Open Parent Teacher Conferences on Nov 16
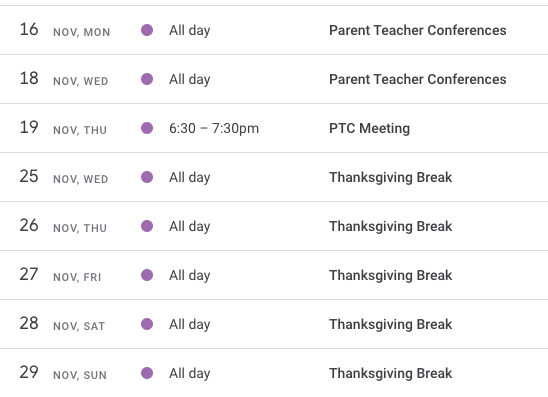The height and width of the screenshot is (397, 548). (418, 30)
